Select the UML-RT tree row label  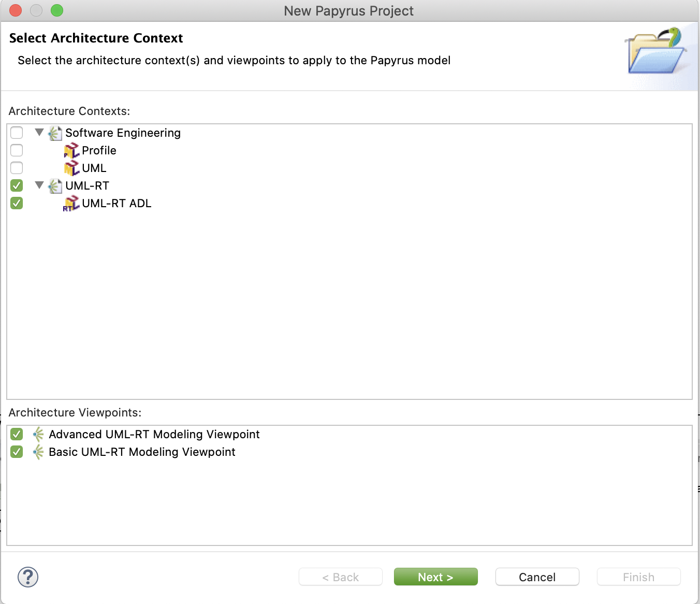pos(87,186)
